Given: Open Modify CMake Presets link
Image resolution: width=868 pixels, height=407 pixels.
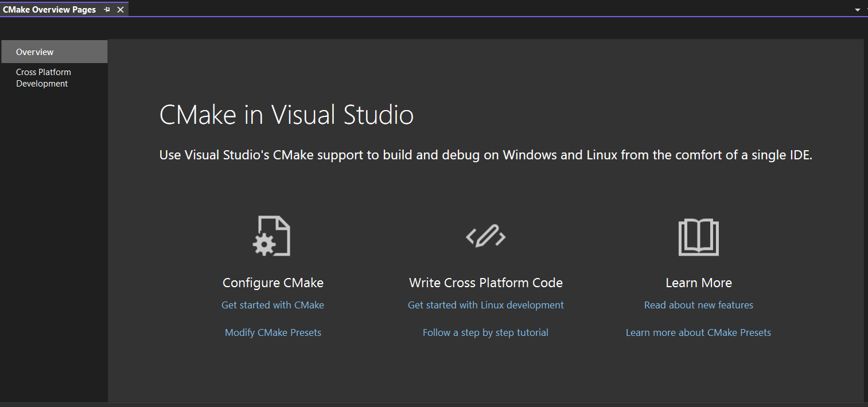Looking at the screenshot, I should coord(273,332).
